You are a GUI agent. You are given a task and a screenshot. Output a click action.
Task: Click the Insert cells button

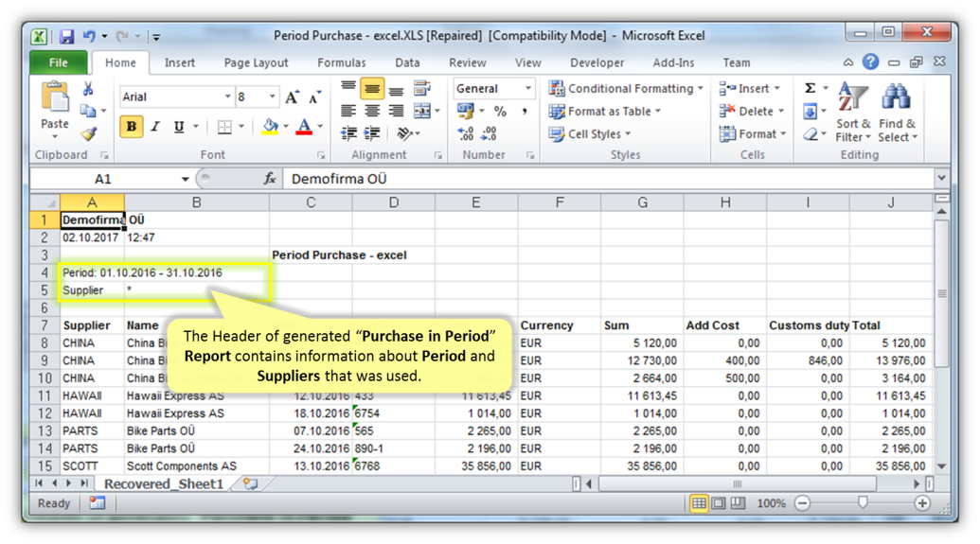[749, 89]
